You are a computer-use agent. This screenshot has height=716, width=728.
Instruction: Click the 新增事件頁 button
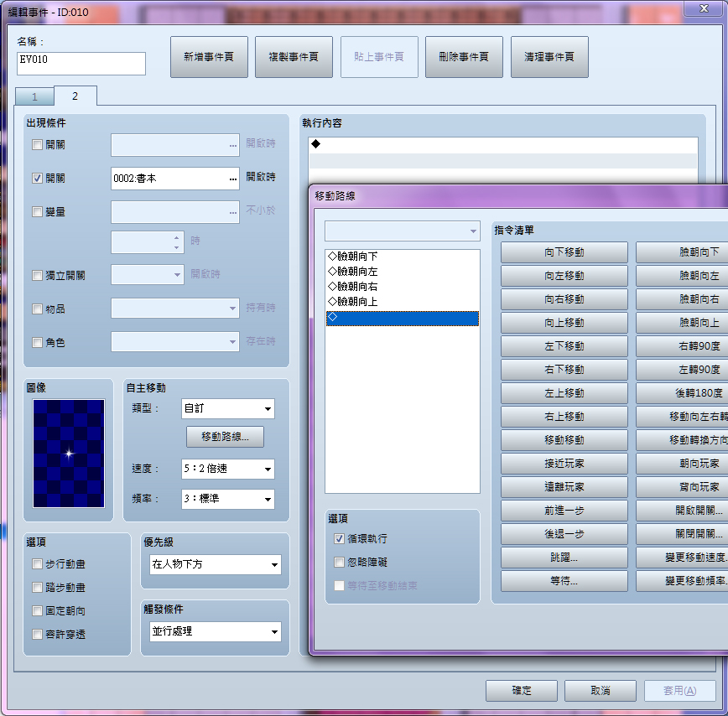209,57
